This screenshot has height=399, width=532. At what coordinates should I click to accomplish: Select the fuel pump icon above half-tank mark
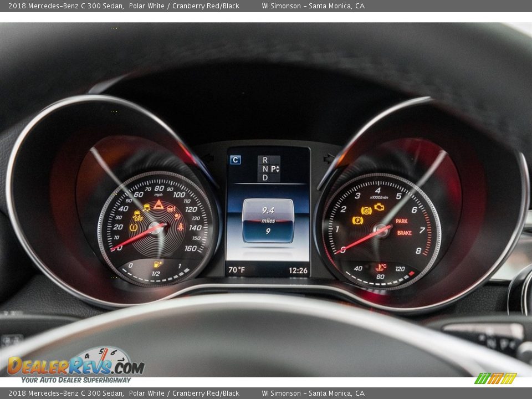pyautogui.click(x=157, y=264)
